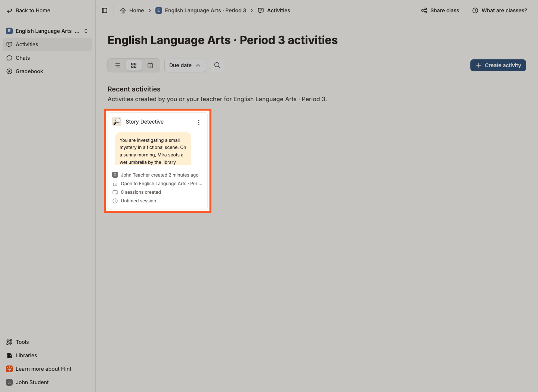The width and height of the screenshot is (538, 392).
Task: Open Gradebook in the sidebar
Action: [x=47, y=71]
